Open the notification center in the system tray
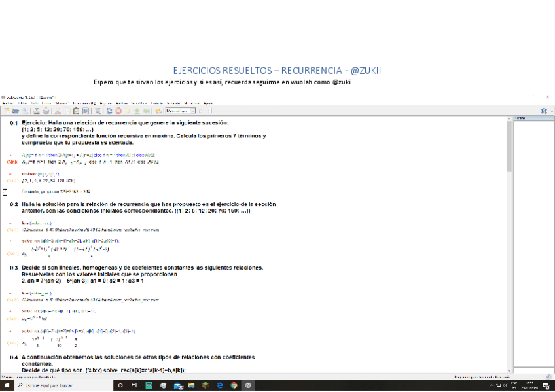 pos(546,385)
